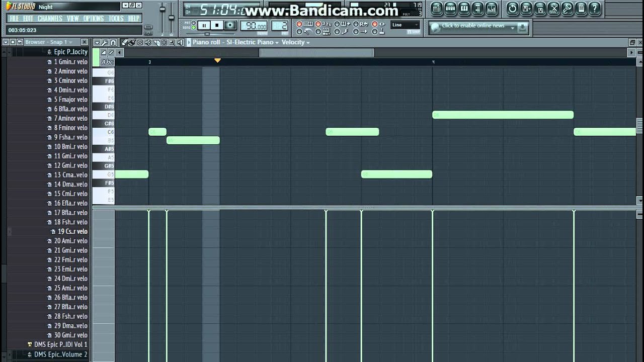Select the Draw pencil tool
644x362 pixels.
(124, 42)
